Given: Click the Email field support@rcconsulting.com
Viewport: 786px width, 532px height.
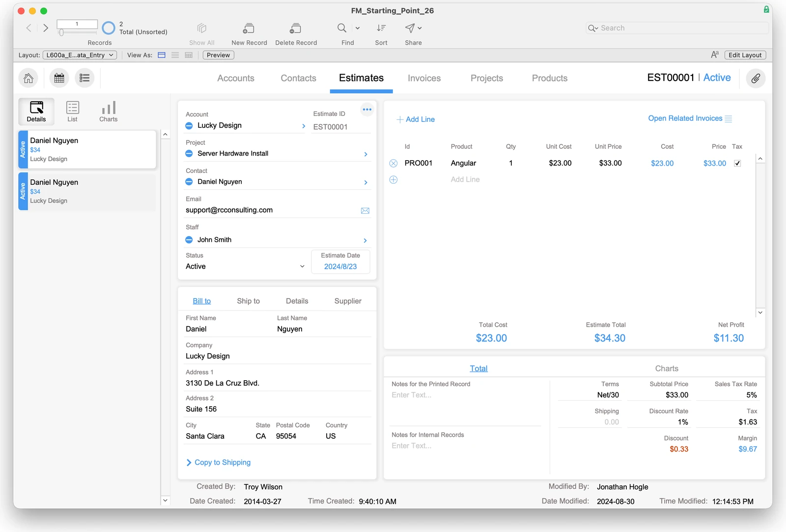Looking at the screenshot, I should pyautogui.click(x=272, y=210).
